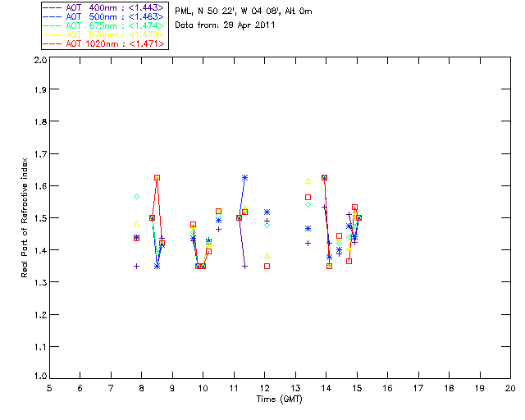Click the red dashed line in the legend
The height and width of the screenshot is (420, 525).
pos(52,43)
